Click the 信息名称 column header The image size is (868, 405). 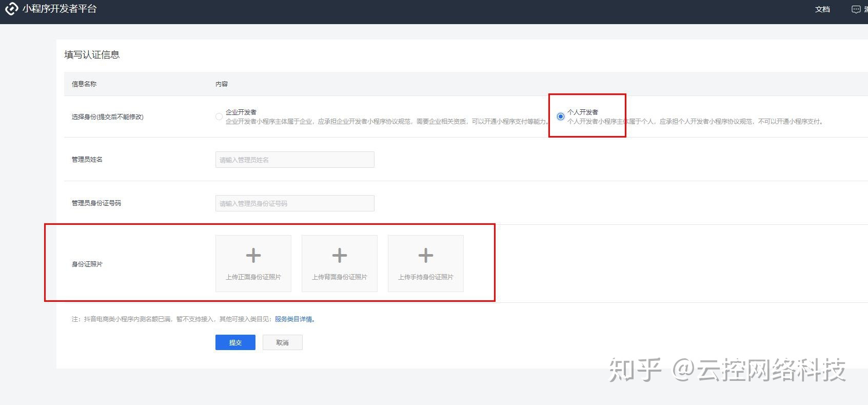pyautogui.click(x=84, y=84)
